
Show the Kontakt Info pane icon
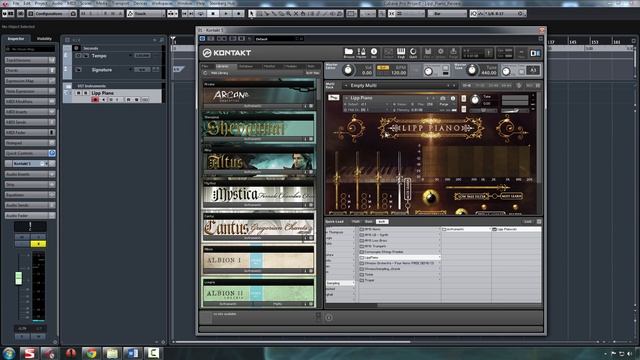374,53
